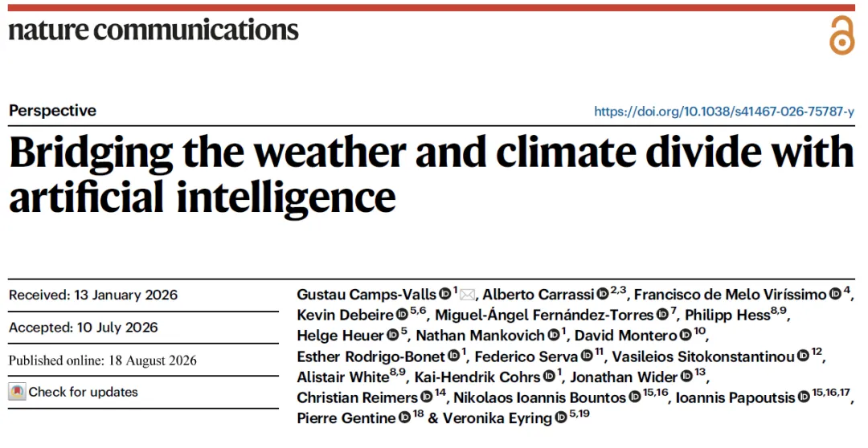868x448 pixels.
Task: Click Kevin Debeire's ORCID icon
Action: pos(403,316)
